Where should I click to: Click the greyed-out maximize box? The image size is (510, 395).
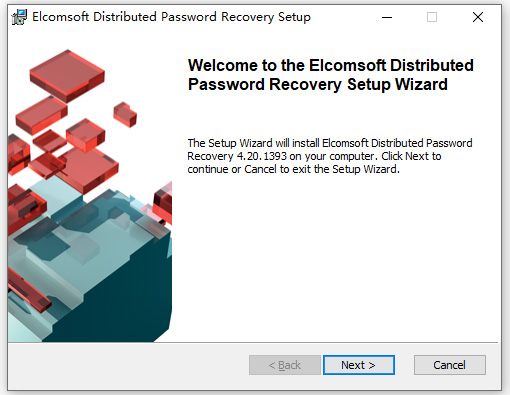432,17
